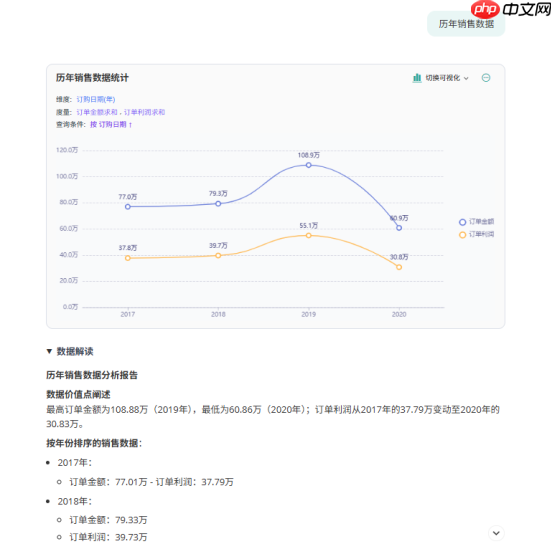
Task: Click the 2018年 bullet item
Action: [75, 501]
